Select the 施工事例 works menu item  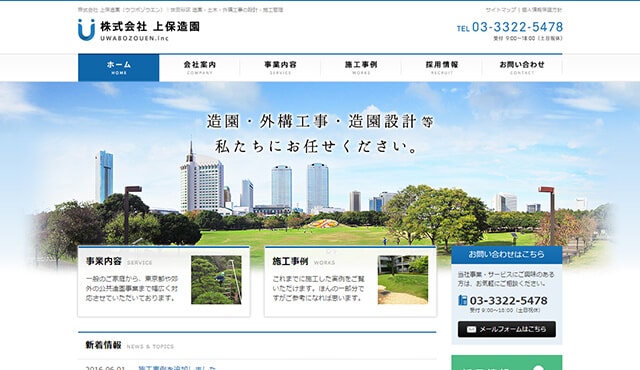pos(361,68)
